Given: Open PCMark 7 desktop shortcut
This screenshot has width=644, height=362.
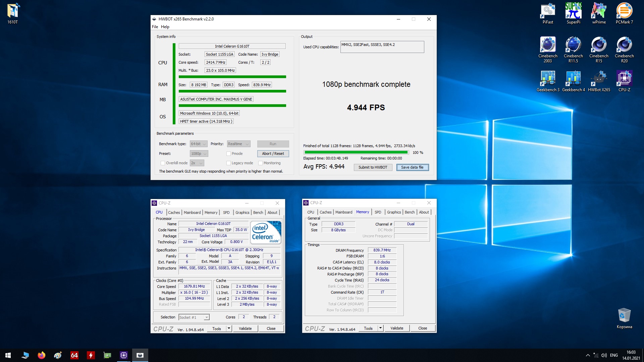Looking at the screenshot, I should click(x=624, y=13).
